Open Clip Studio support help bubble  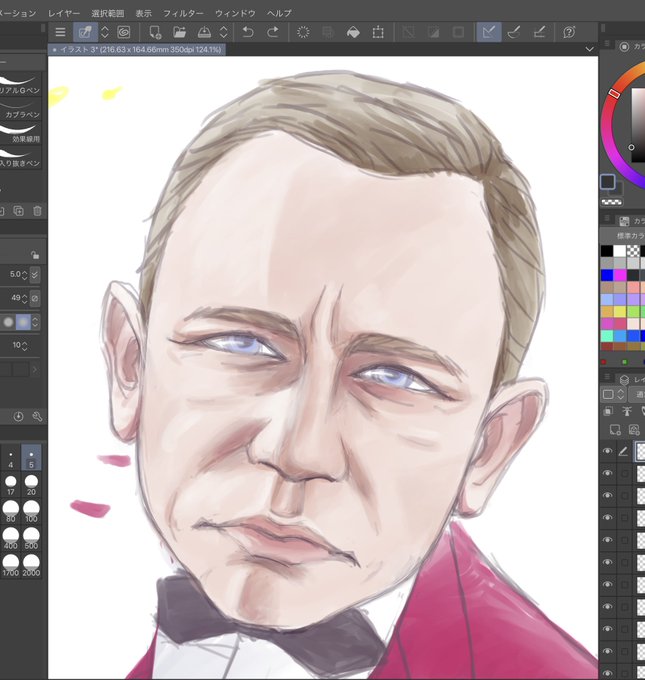point(569,32)
